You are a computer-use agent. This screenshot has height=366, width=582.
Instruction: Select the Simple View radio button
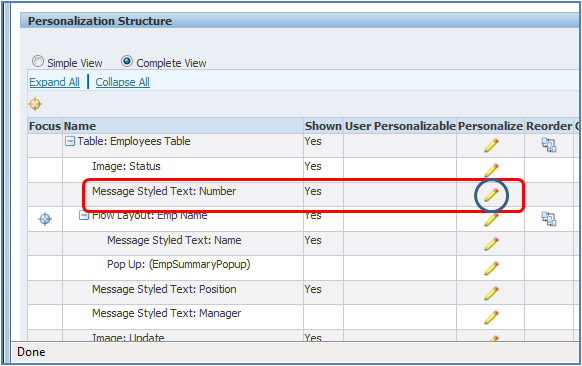pyautogui.click(x=38, y=61)
